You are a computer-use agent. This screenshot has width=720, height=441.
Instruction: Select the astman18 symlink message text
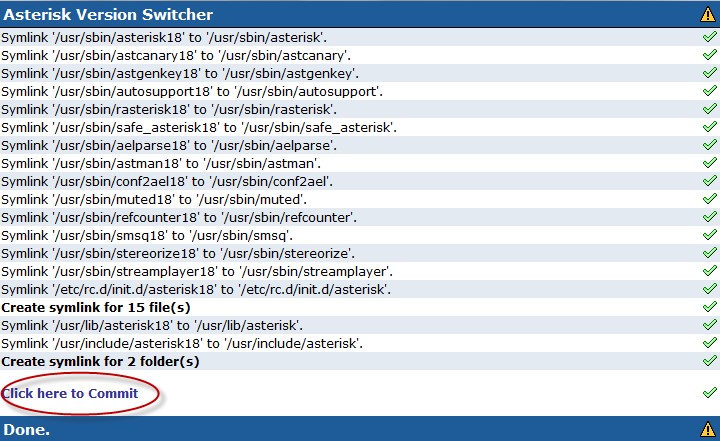point(161,164)
